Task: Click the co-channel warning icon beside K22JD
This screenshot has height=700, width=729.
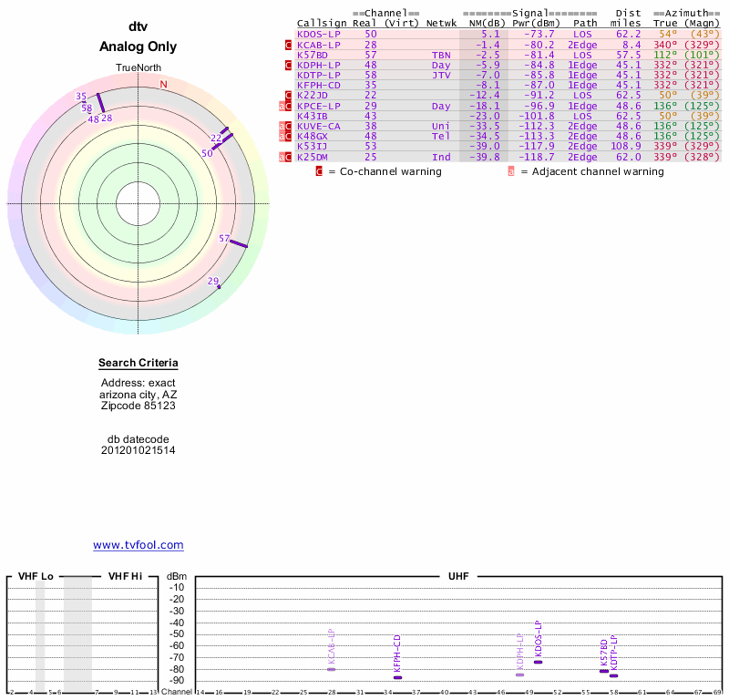Action: (x=289, y=95)
